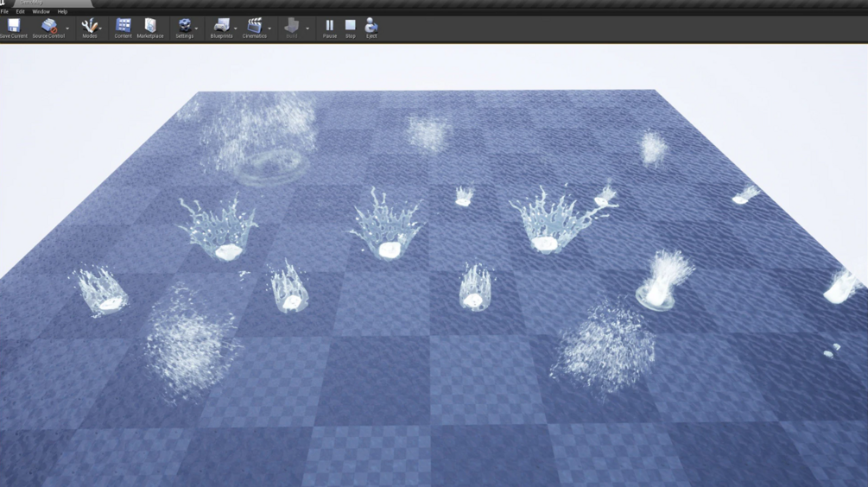Expand the Source Control dropdown arrow

pyautogui.click(x=67, y=28)
